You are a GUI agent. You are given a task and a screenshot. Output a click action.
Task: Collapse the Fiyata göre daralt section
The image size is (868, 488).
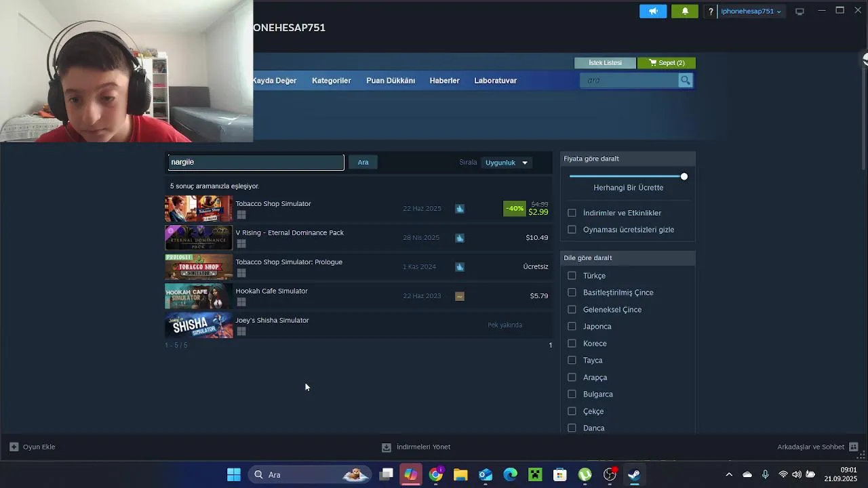point(628,159)
